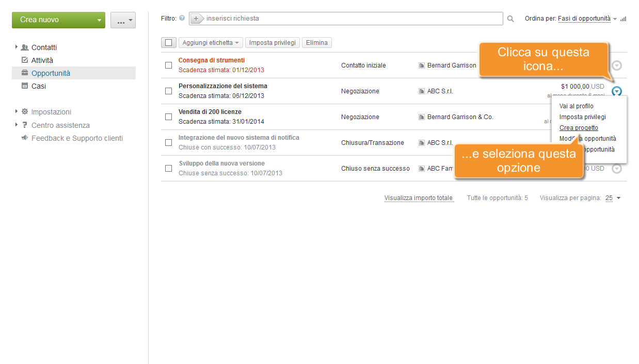Screen dimensions: 639x364
Task: Expand the Contatti tree arrow
Action: (17, 47)
